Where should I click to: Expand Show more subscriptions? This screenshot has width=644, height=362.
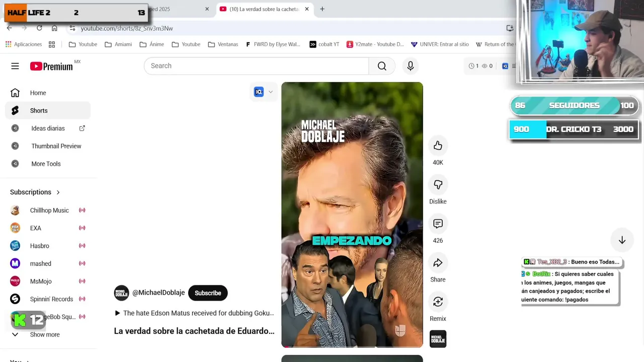pos(48,335)
